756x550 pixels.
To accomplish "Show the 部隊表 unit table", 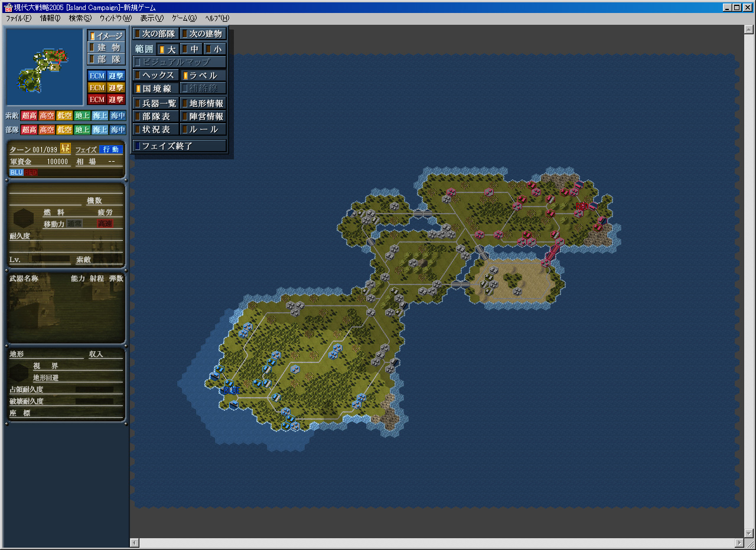I will [156, 116].
